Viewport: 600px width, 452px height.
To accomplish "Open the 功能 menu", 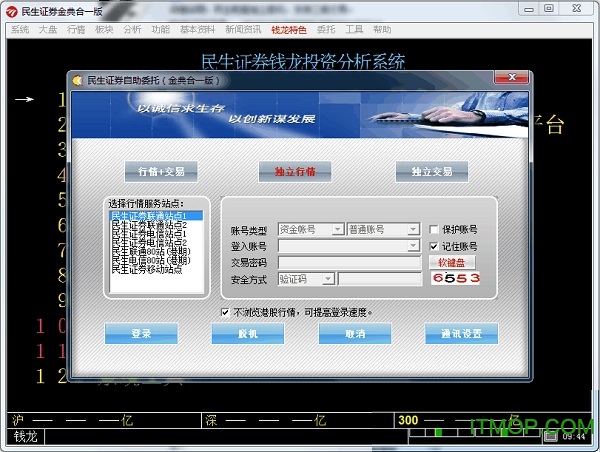I will coord(161,29).
